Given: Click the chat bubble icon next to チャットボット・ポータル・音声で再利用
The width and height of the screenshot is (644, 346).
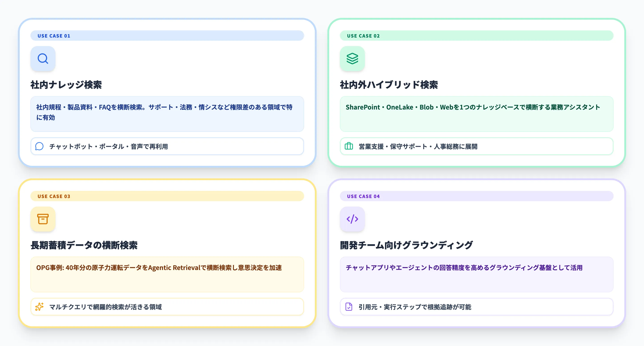Looking at the screenshot, I should click(39, 147).
